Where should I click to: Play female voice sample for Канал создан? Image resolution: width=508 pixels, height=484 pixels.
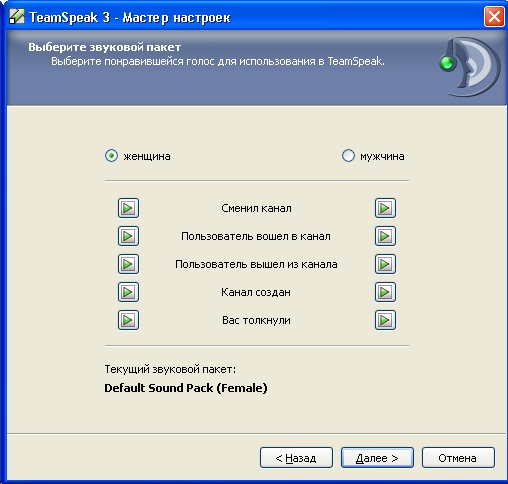(x=128, y=292)
